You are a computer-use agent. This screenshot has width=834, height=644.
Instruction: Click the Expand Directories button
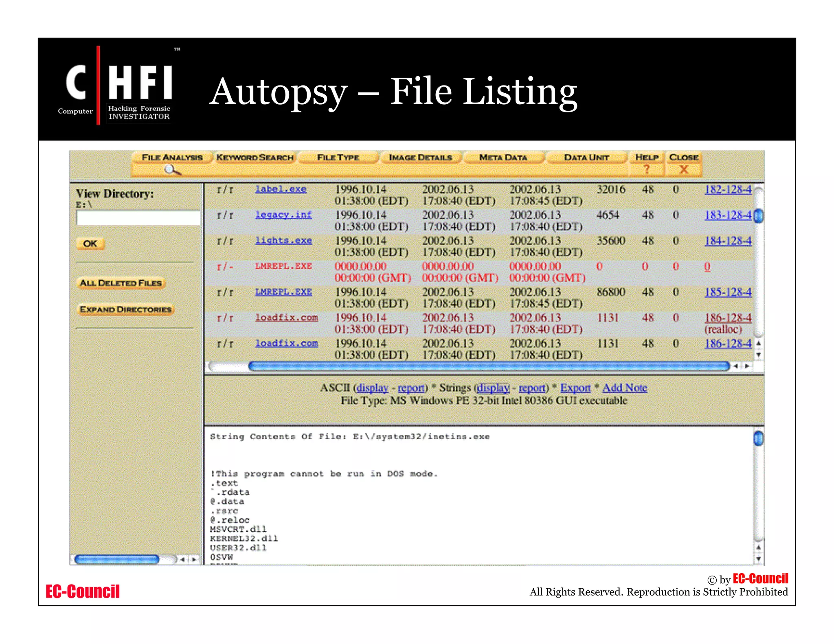click(125, 309)
